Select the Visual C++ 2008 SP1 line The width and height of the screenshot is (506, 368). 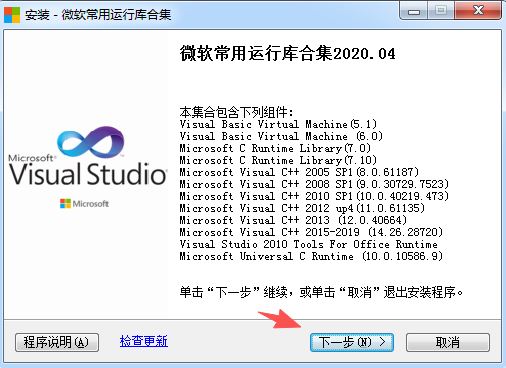314,184
